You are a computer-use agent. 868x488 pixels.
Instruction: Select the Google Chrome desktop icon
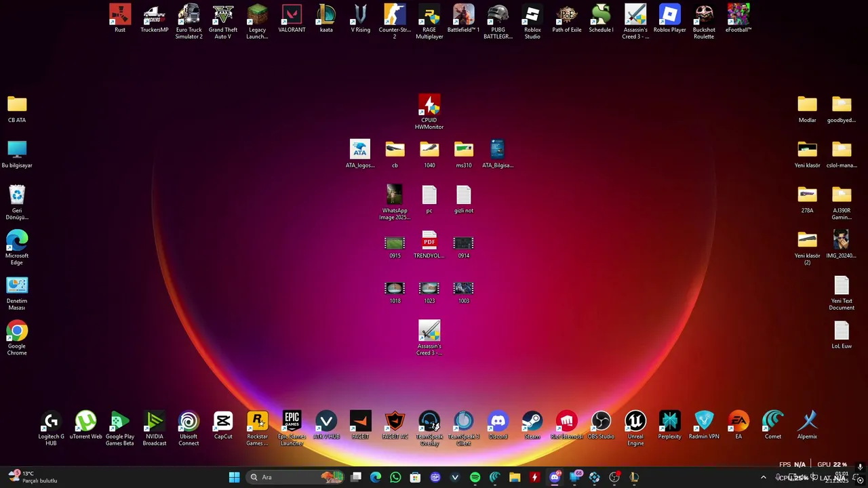tap(17, 338)
